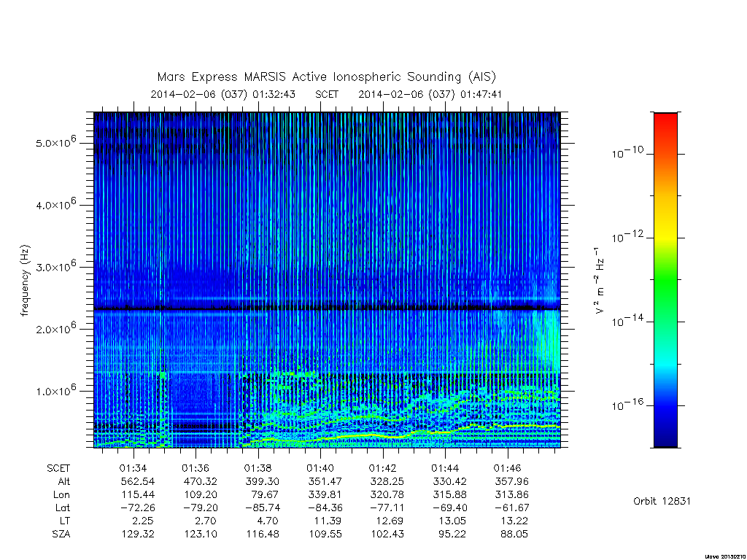
Task: Click the end timestamp 01:47:41
Action: [x=481, y=94]
